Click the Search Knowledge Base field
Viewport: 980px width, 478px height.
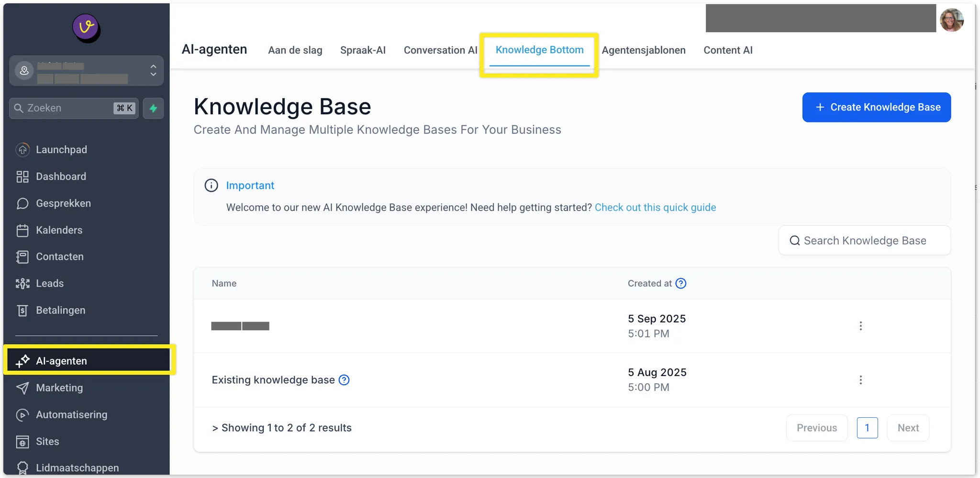(864, 240)
